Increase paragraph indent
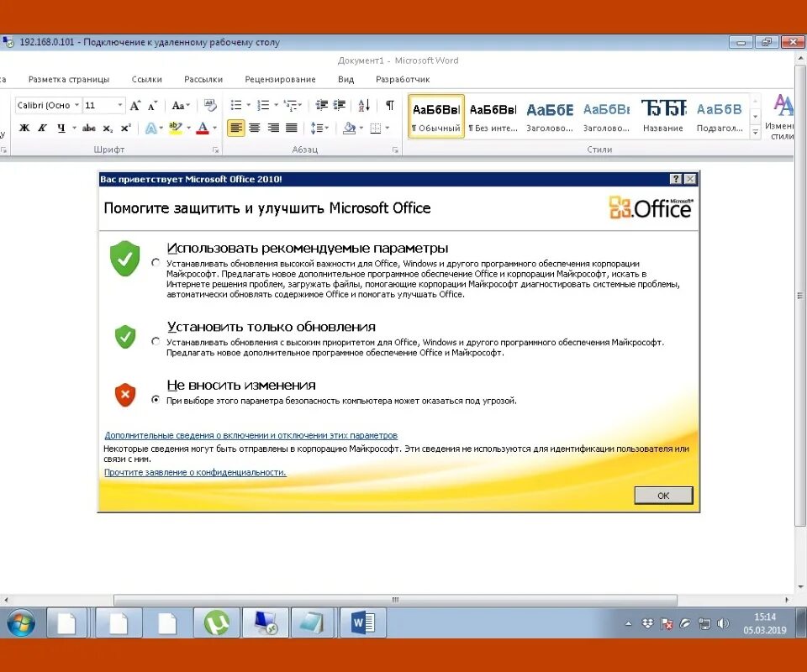807x672 pixels. [x=339, y=105]
